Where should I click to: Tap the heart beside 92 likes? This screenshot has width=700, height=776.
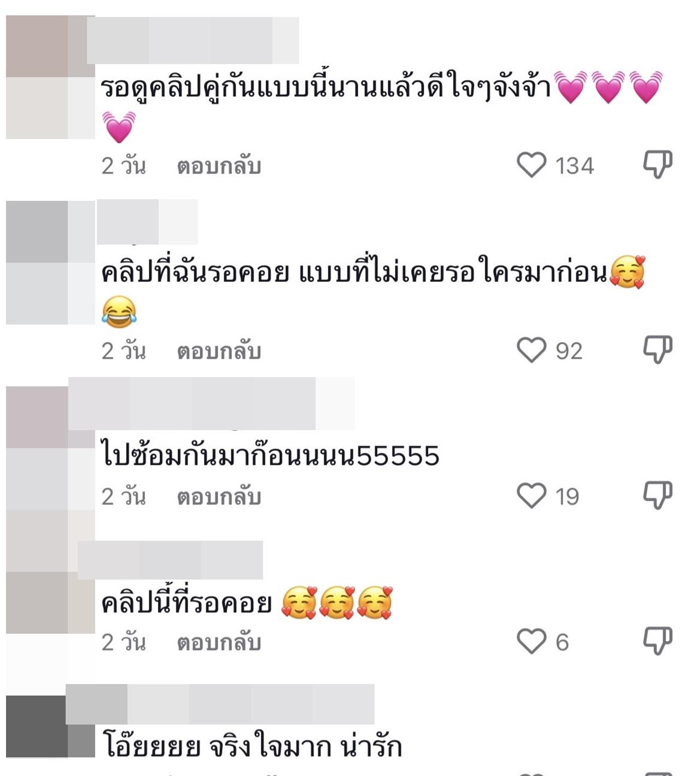[532, 350]
